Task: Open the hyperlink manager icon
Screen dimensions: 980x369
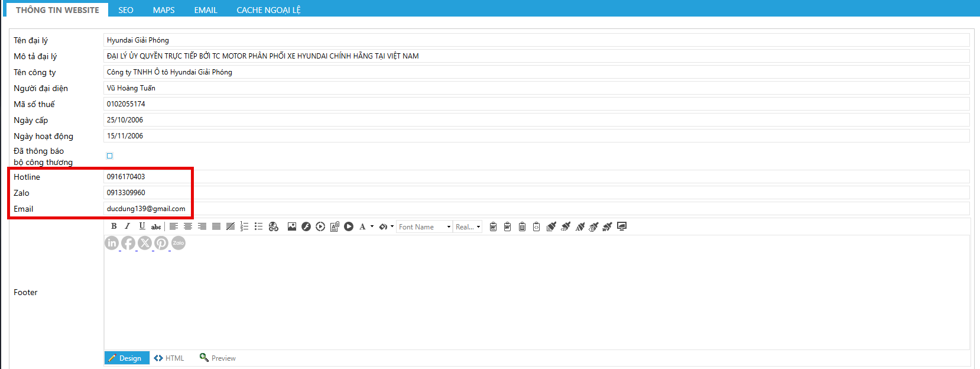Action: (x=273, y=226)
